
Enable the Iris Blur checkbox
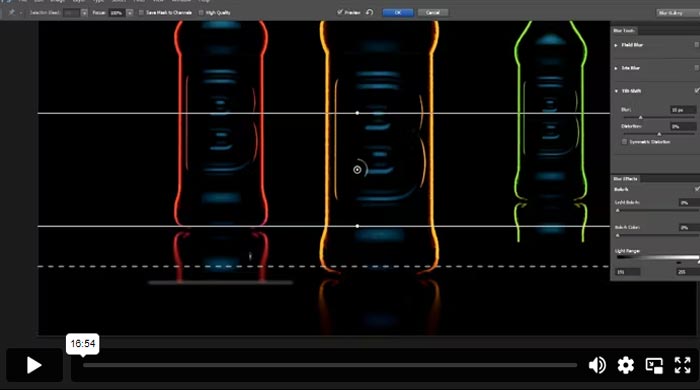click(696, 68)
